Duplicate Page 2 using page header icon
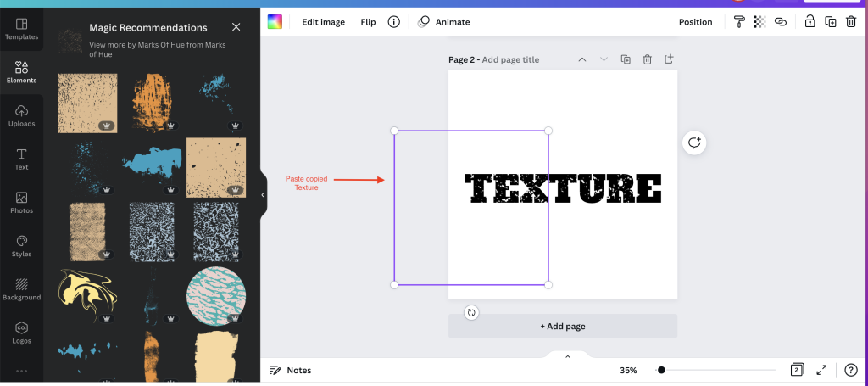 pyautogui.click(x=626, y=59)
